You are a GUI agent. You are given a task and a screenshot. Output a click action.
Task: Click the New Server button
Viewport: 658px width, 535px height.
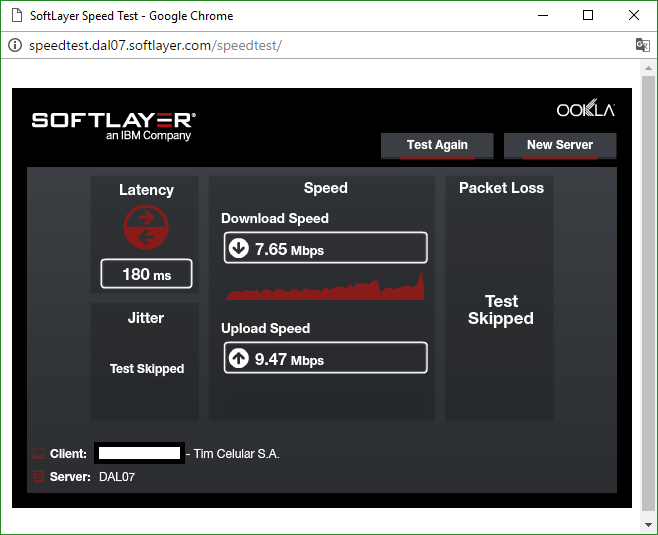click(x=559, y=145)
